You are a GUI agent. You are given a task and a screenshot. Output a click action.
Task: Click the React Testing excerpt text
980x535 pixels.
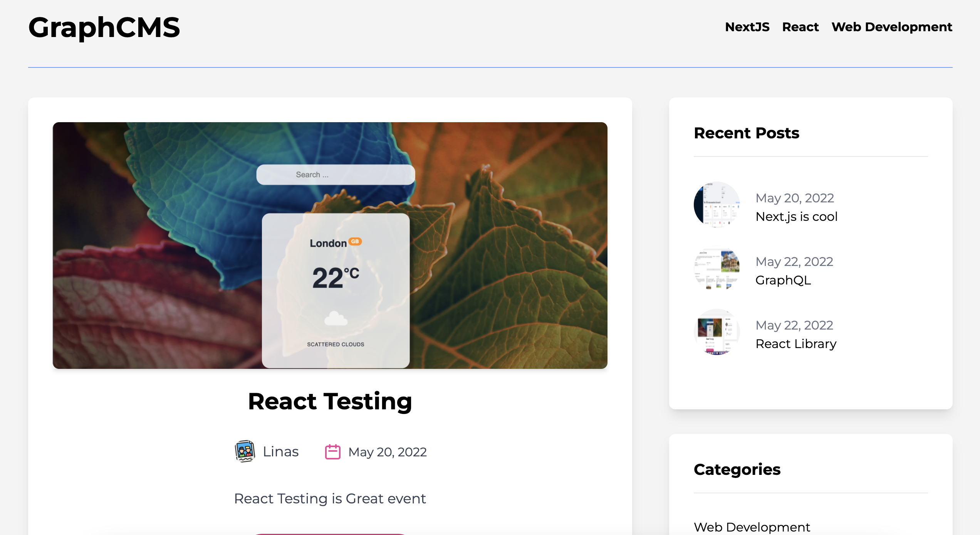pyautogui.click(x=330, y=498)
